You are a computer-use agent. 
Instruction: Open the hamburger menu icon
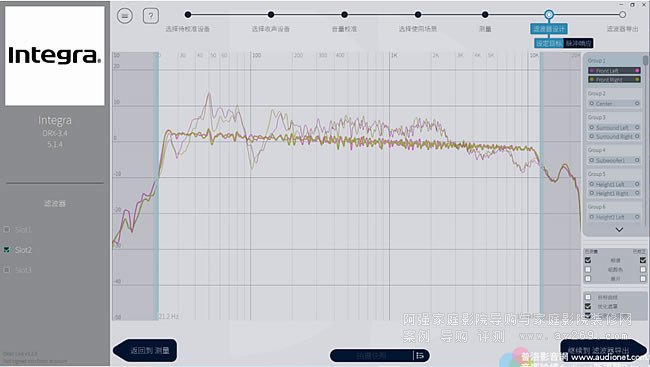[x=125, y=16]
